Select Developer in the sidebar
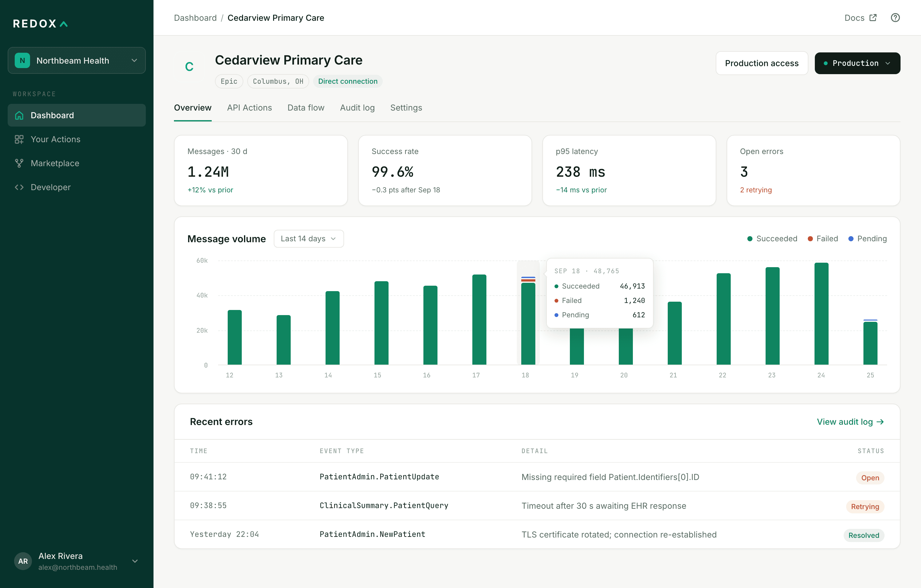This screenshot has height=588, width=921. (76, 187)
